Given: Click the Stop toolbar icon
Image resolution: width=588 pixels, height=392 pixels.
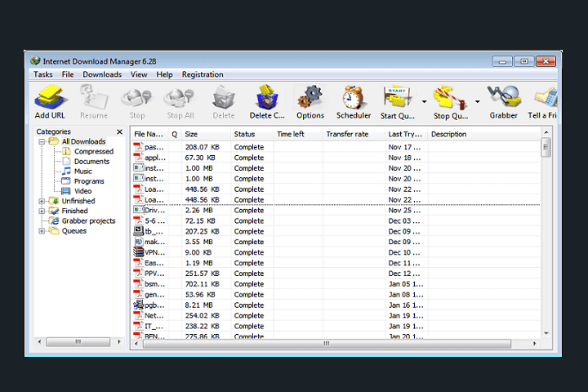Looking at the screenshot, I should [x=136, y=97].
